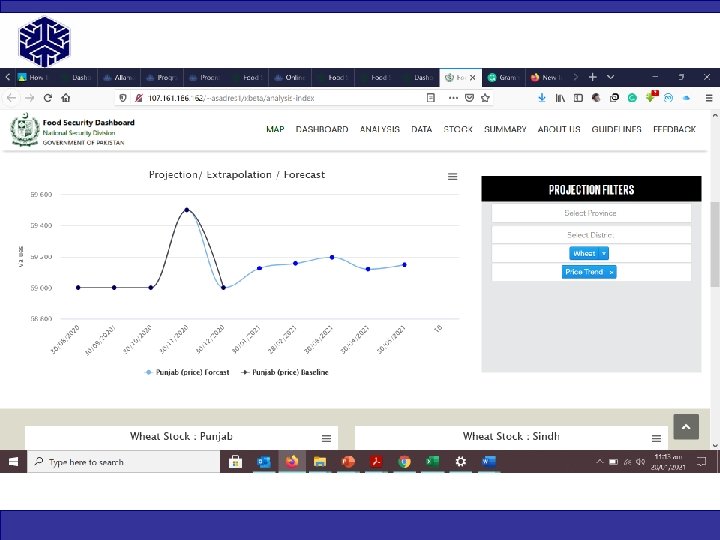The width and height of the screenshot is (720, 540).
Task: Open PowerPoint from the taskbar
Action: coord(349,461)
